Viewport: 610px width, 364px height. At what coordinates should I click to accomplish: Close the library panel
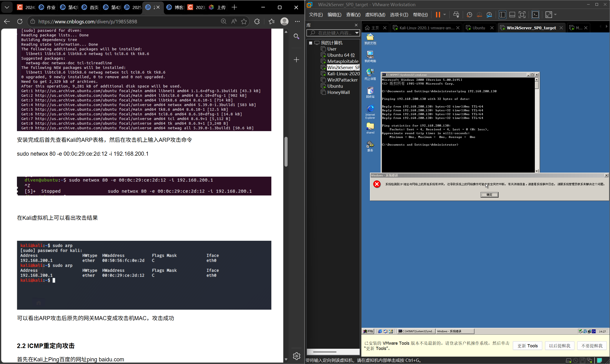click(x=356, y=25)
